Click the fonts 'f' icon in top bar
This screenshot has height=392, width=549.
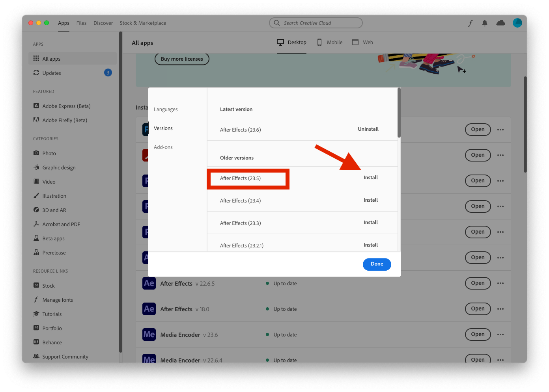click(470, 23)
